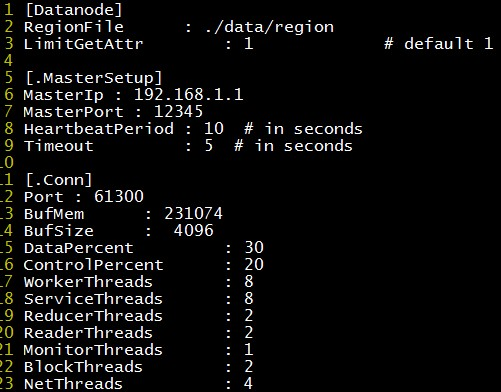Click the WorkerThreads key name
Image resolution: width=501 pixels, height=392 pixels.
coord(88,282)
